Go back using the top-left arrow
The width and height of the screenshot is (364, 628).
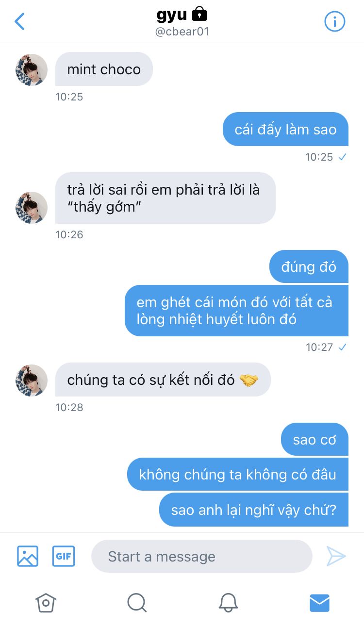pos(19,22)
